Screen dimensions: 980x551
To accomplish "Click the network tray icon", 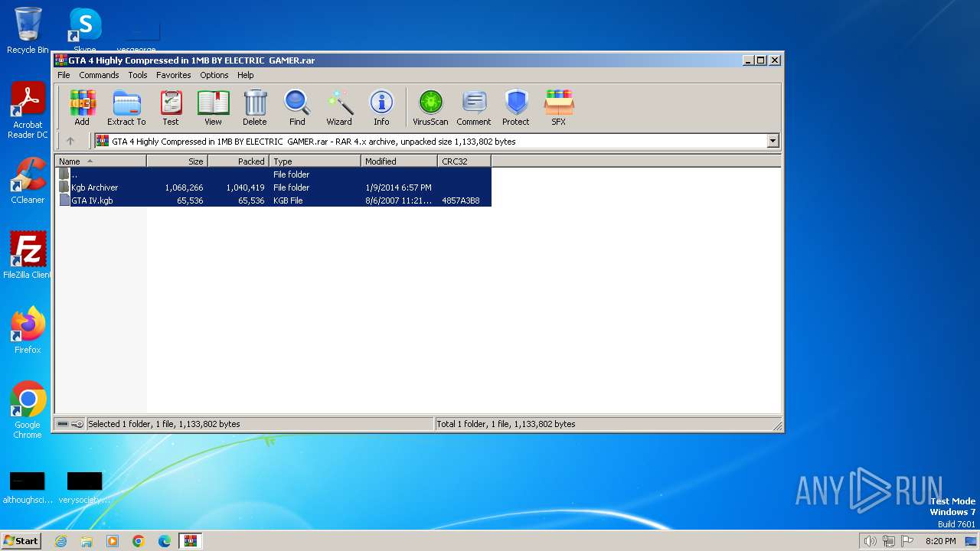I will (889, 541).
